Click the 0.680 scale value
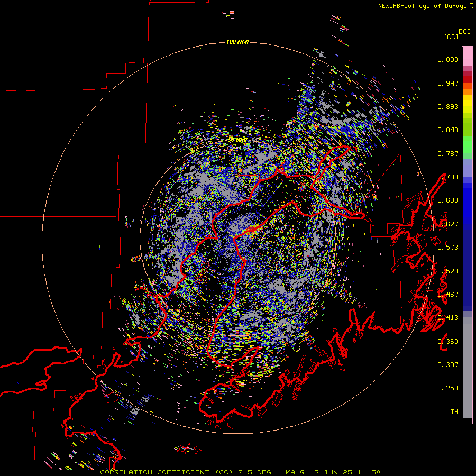The width and height of the screenshot is (476, 476). (x=448, y=200)
